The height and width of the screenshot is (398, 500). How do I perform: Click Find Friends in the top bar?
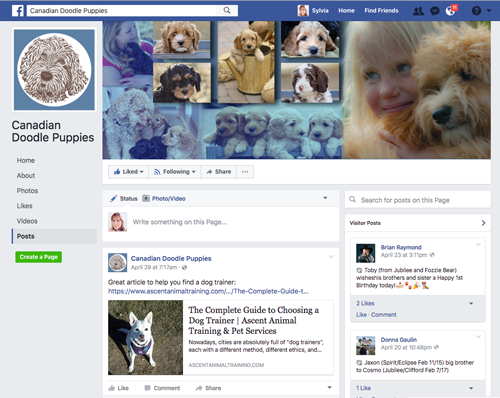[x=381, y=11]
